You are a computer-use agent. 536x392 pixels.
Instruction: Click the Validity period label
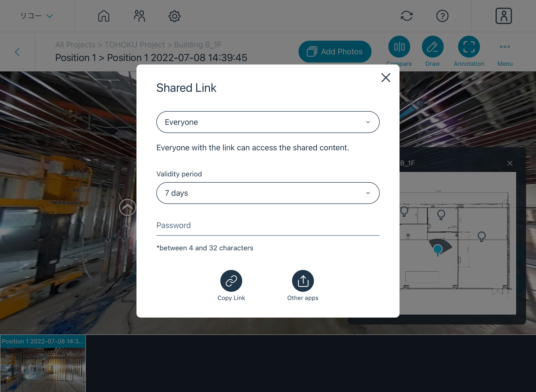point(179,174)
